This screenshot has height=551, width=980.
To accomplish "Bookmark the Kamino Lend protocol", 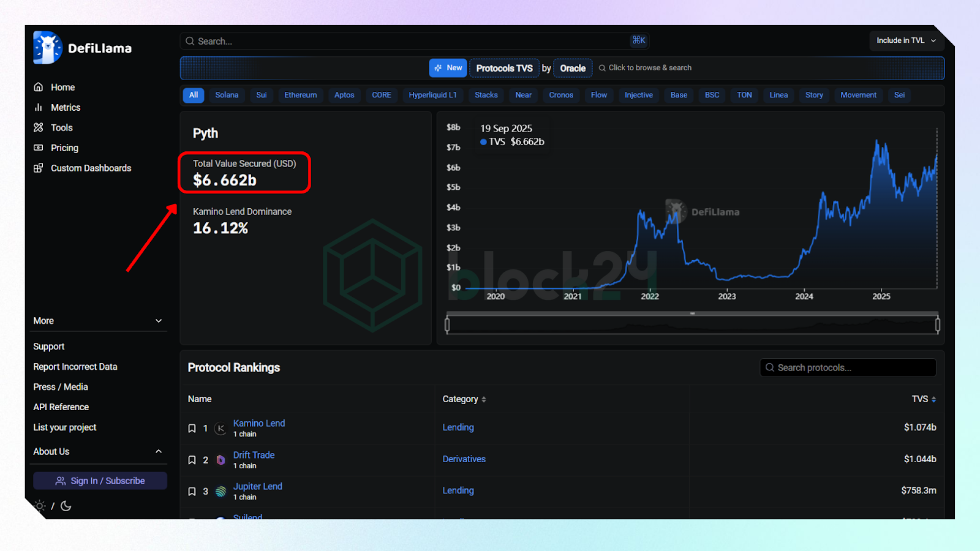I will pos(192,429).
